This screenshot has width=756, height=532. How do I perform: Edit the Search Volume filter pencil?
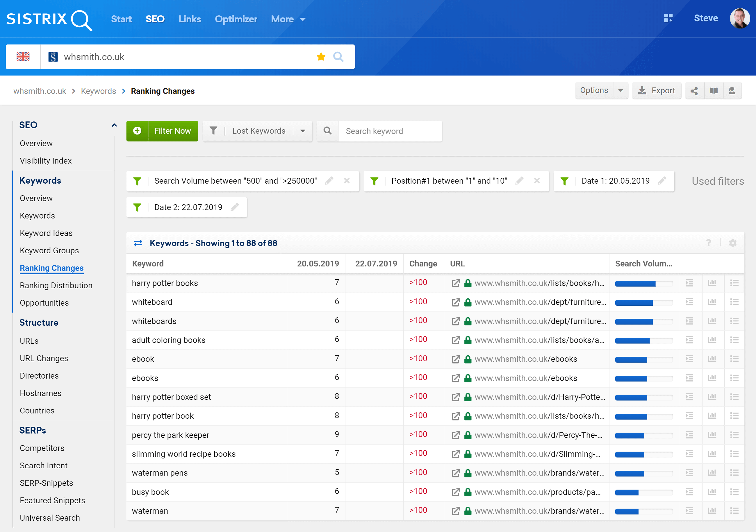pos(329,181)
